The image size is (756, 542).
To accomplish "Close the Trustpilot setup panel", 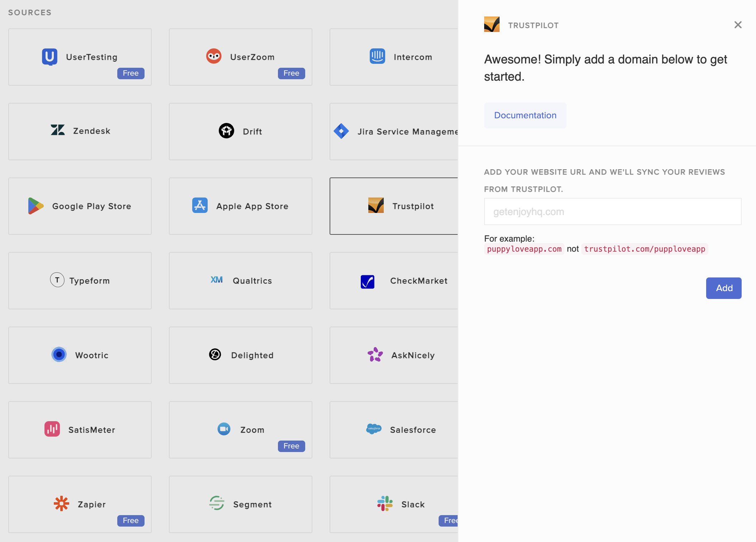I will [738, 25].
